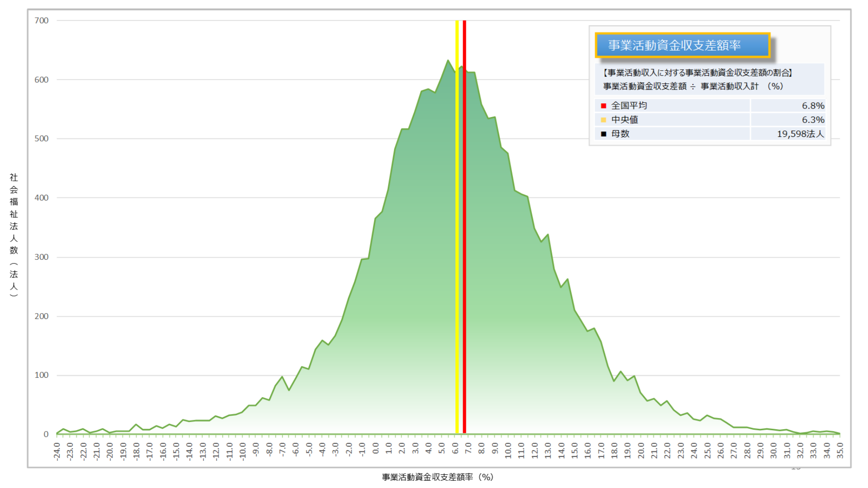Click the -24.0 x-axis tick label

coord(57,451)
